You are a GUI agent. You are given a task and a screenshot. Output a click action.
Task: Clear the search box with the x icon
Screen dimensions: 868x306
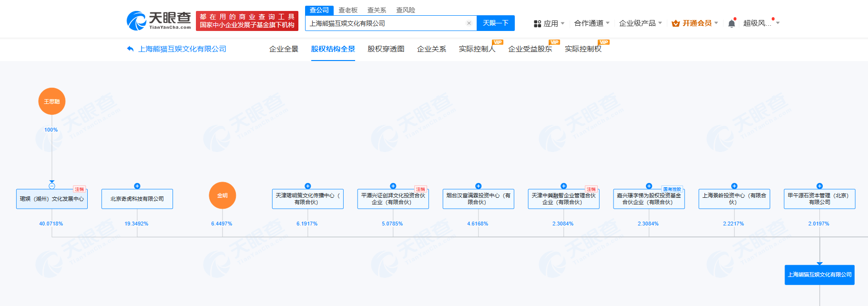click(x=469, y=23)
